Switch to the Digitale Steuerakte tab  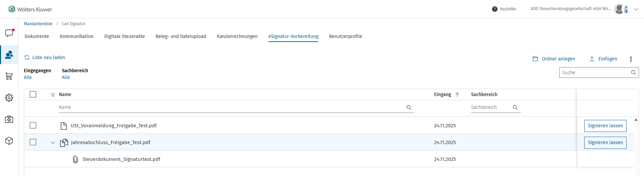tap(125, 36)
